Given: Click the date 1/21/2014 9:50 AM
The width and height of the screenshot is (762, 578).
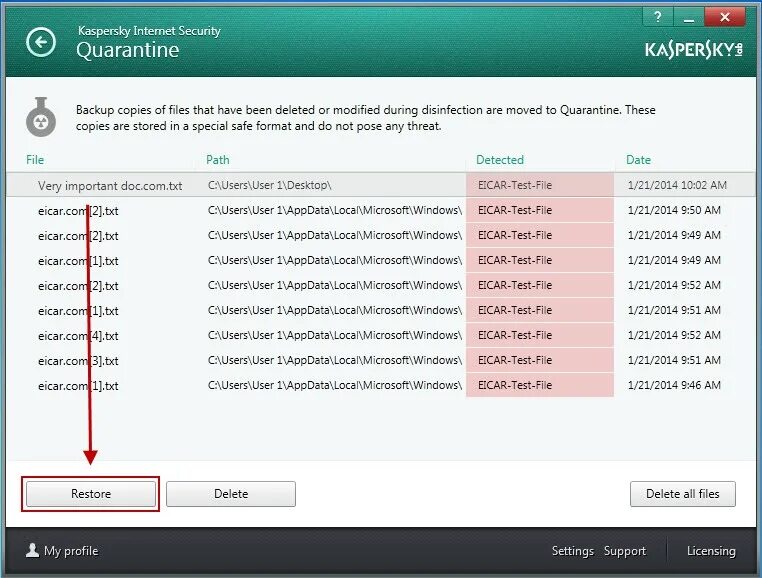Looking at the screenshot, I should pyautogui.click(x=674, y=210).
